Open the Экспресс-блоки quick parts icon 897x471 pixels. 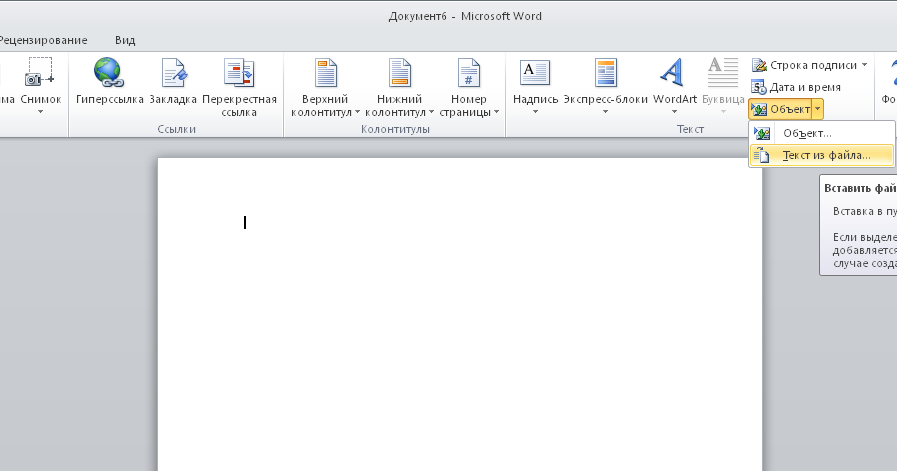(x=605, y=73)
